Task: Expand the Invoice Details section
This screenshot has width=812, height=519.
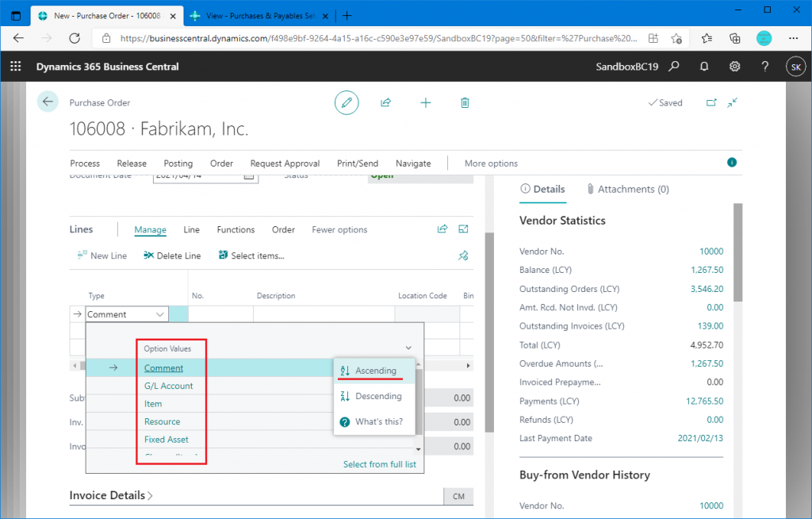Action: tap(111, 495)
